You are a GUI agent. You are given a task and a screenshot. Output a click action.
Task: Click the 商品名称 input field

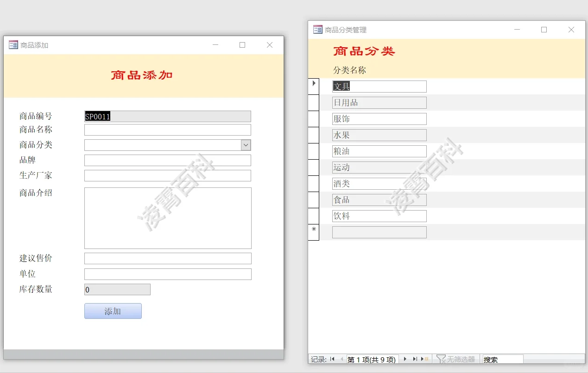pyautogui.click(x=167, y=130)
